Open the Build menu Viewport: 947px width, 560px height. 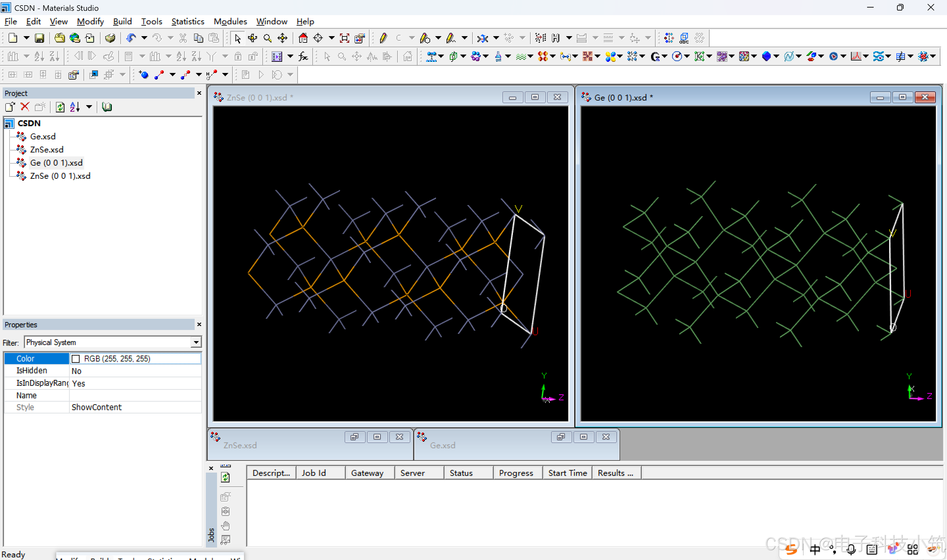pos(122,21)
